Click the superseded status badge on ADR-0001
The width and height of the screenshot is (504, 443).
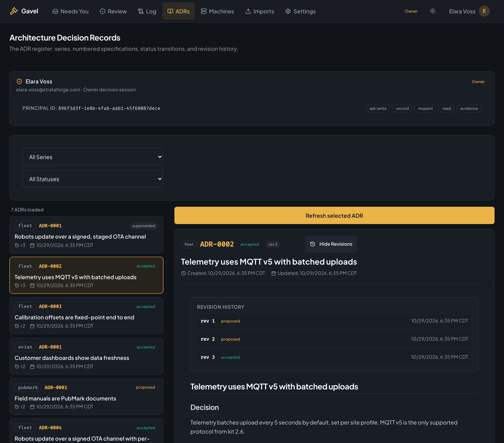pyautogui.click(x=143, y=226)
